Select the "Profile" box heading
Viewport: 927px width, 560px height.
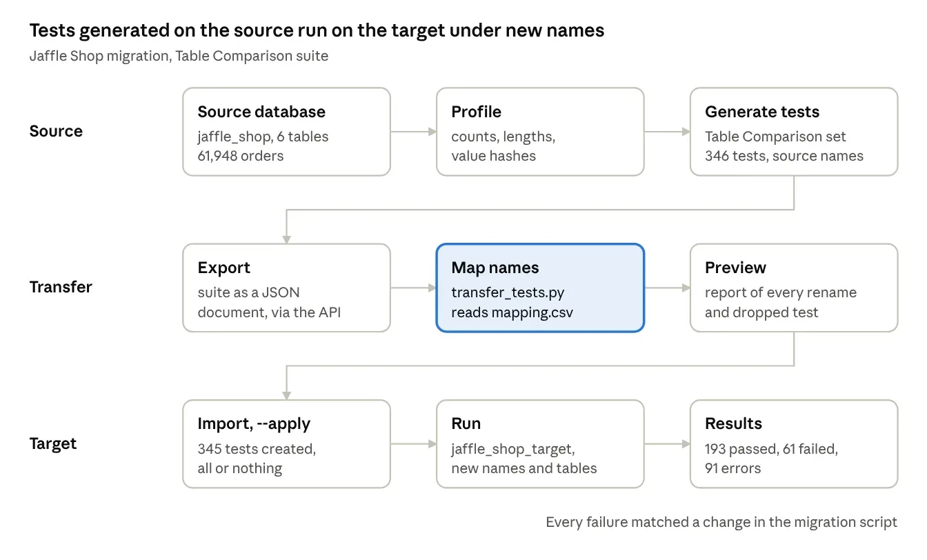[476, 112]
